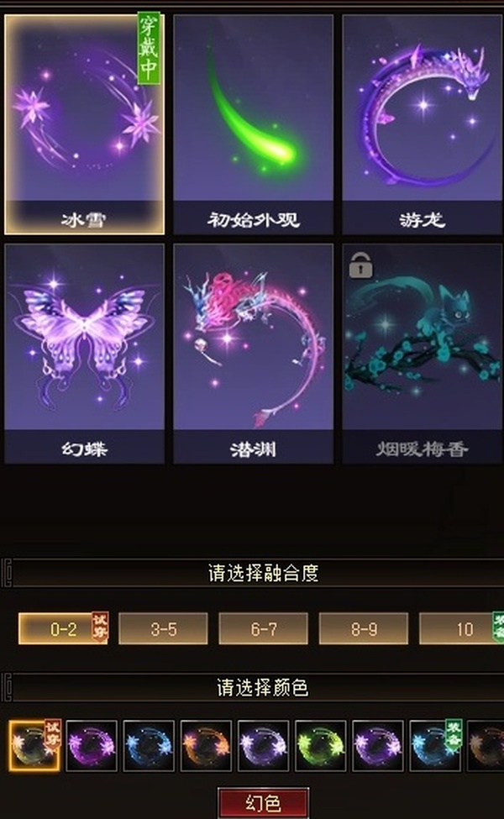Click the padlock on 烟暖梅香 card
Image resolution: width=504 pixels, height=819 pixels.
(361, 265)
